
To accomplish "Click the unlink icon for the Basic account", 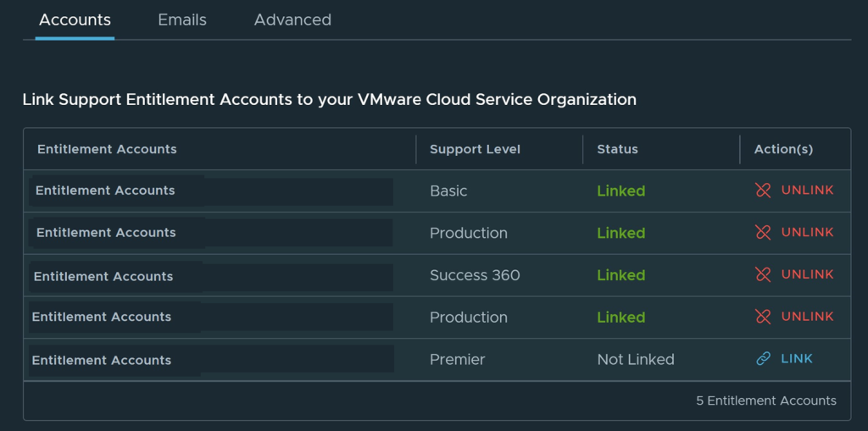I will coord(763,191).
